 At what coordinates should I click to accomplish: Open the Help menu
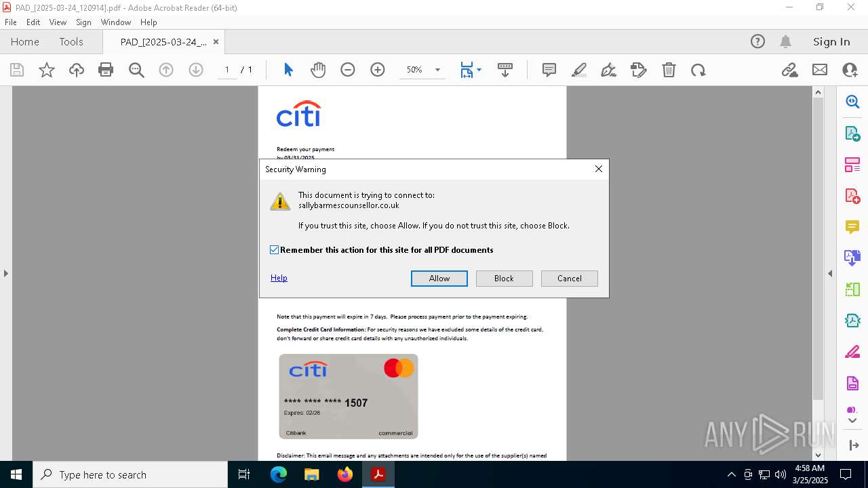click(x=149, y=22)
